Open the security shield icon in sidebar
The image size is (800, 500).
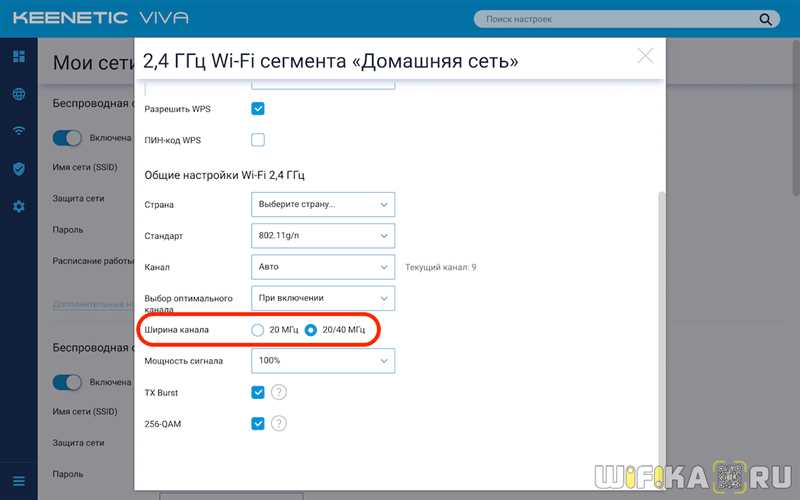click(19, 169)
